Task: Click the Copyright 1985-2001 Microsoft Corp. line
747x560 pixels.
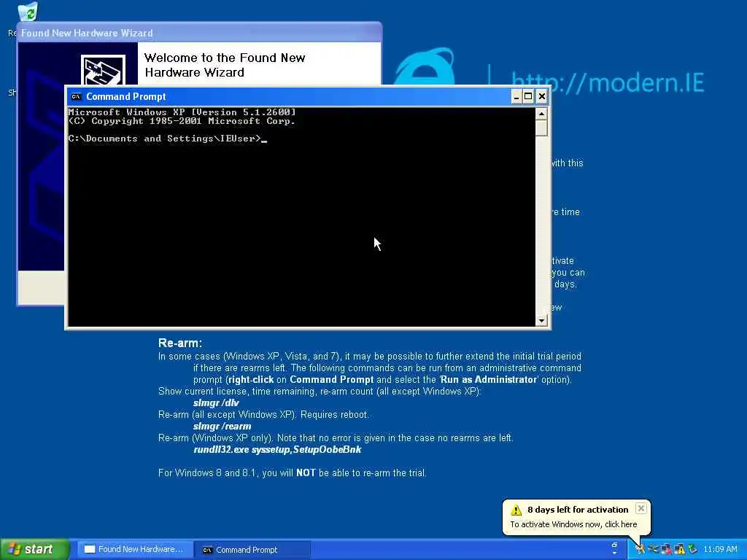Action: (182, 121)
